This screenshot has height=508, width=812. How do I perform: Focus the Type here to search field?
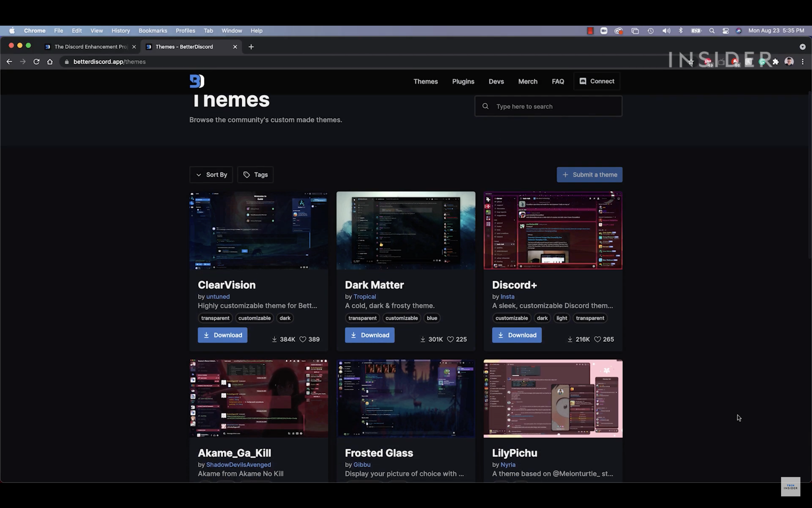pyautogui.click(x=548, y=106)
